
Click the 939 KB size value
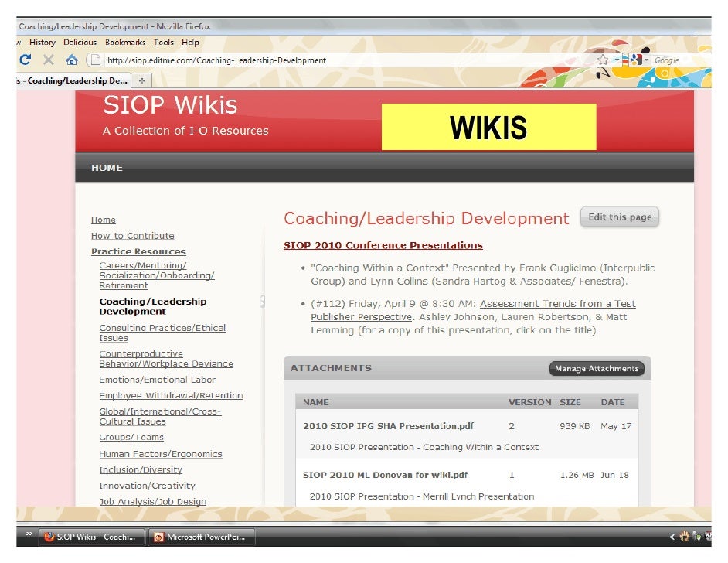tap(574, 426)
